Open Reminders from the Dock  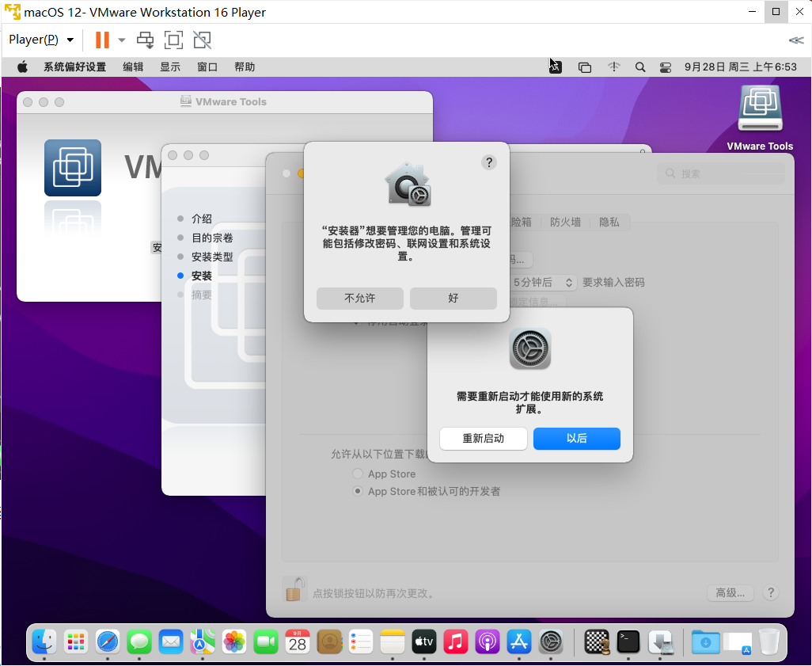(x=361, y=641)
